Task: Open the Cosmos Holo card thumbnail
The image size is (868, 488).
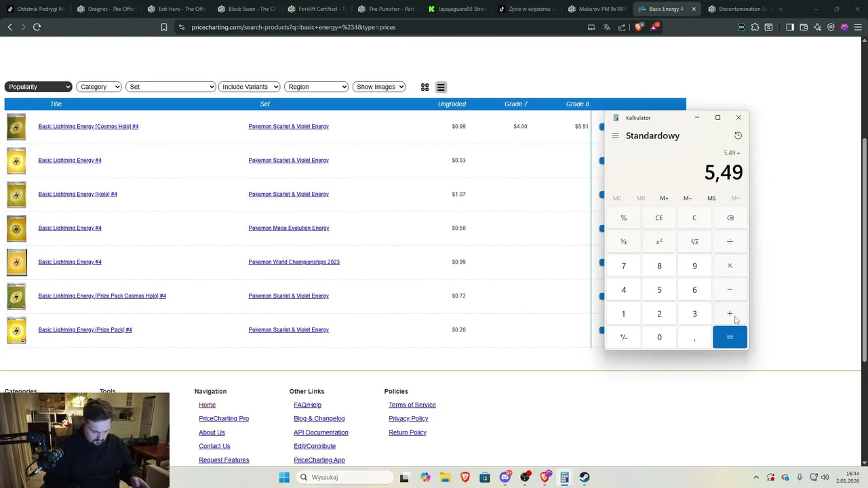Action: pyautogui.click(x=16, y=127)
